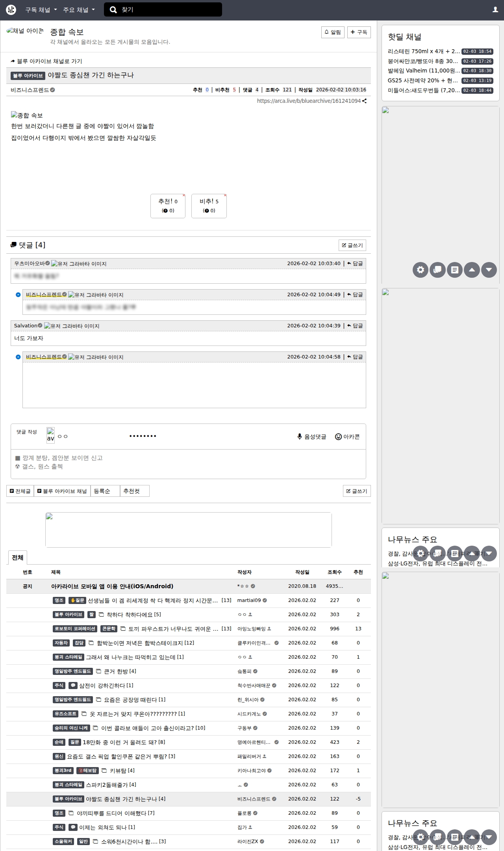Click the 비추! downvote button
The image size is (504, 851).
[x=209, y=206]
